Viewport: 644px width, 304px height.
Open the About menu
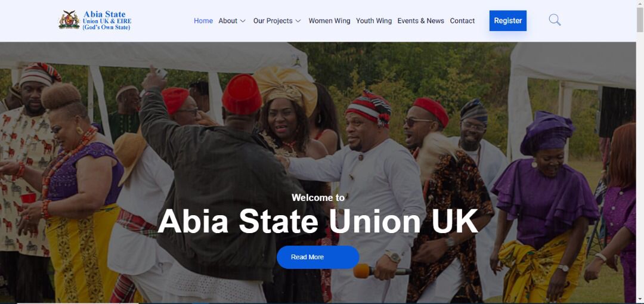point(228,20)
